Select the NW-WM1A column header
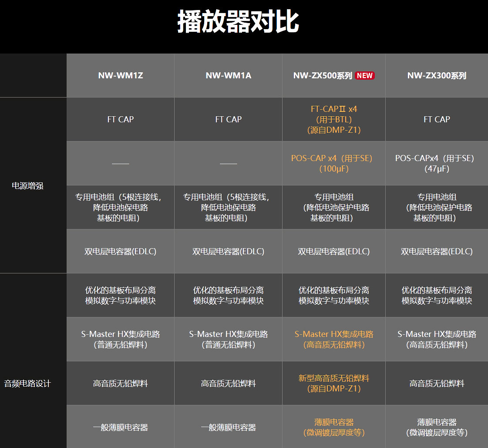The image size is (488, 448). [x=228, y=75]
